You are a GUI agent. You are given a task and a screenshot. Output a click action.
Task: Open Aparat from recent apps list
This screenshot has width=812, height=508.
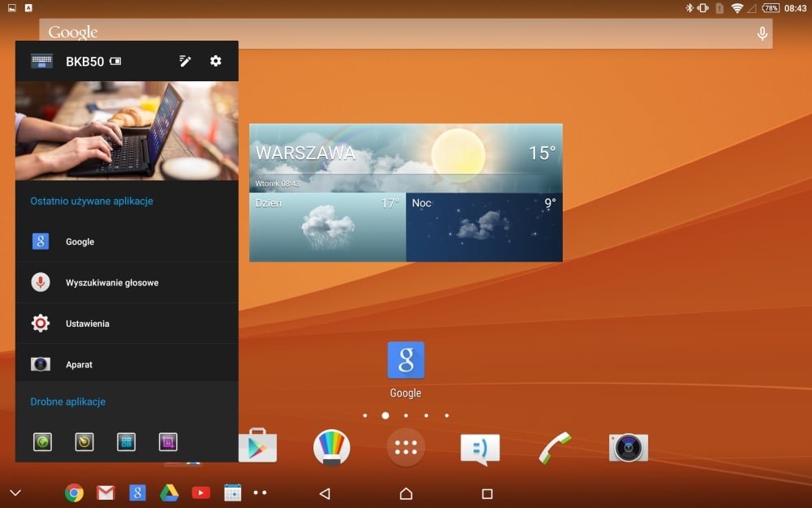pyautogui.click(x=127, y=364)
